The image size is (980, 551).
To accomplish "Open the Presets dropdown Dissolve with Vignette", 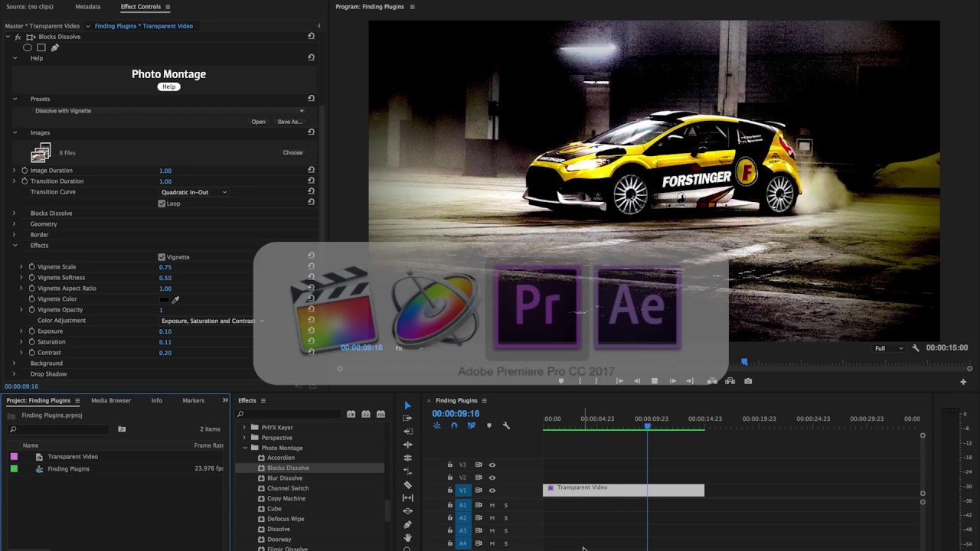I will point(168,111).
